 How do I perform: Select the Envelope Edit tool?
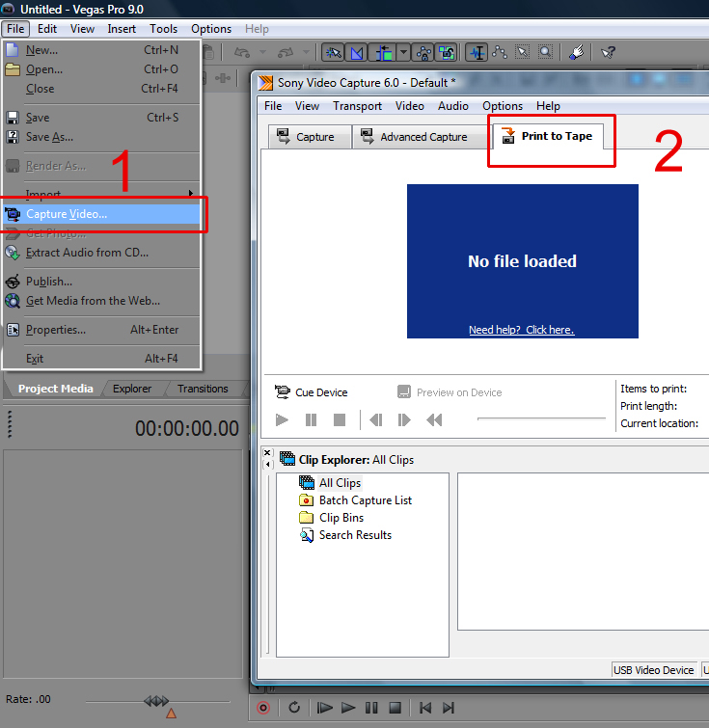click(x=500, y=52)
